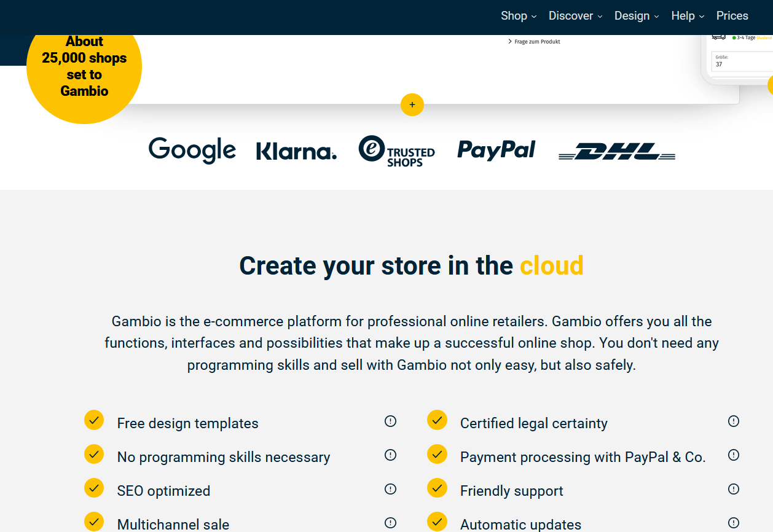Open info for Payment processing with PayPal
Image resolution: width=773 pixels, height=532 pixels.
pyautogui.click(x=733, y=455)
